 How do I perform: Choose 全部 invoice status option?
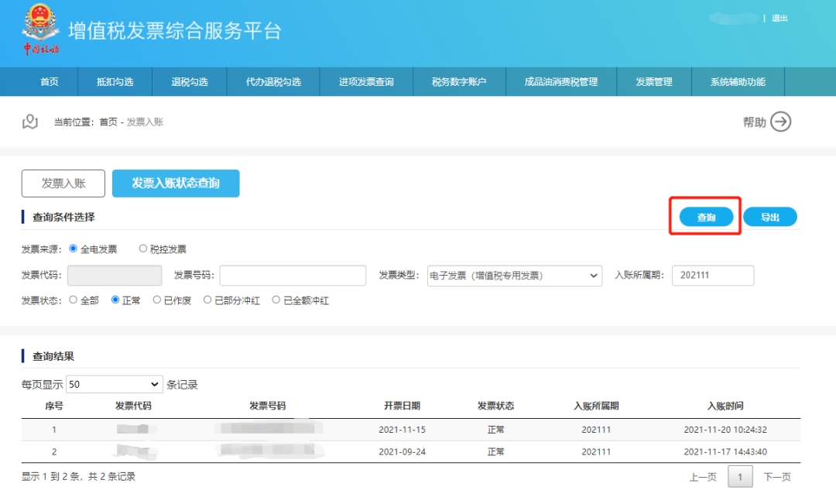pos(74,300)
